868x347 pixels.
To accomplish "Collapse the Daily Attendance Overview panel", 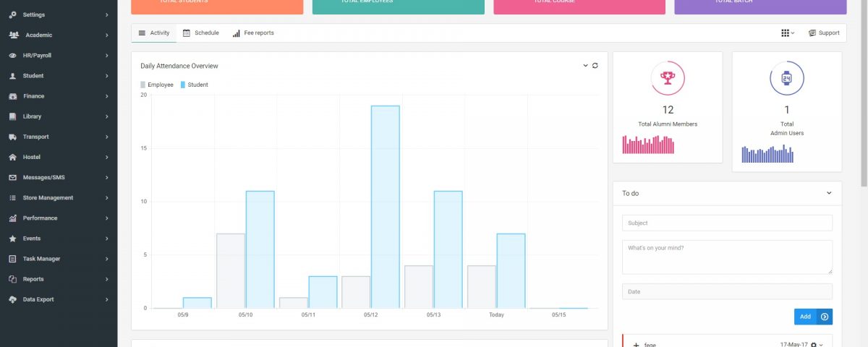I will click(x=585, y=66).
